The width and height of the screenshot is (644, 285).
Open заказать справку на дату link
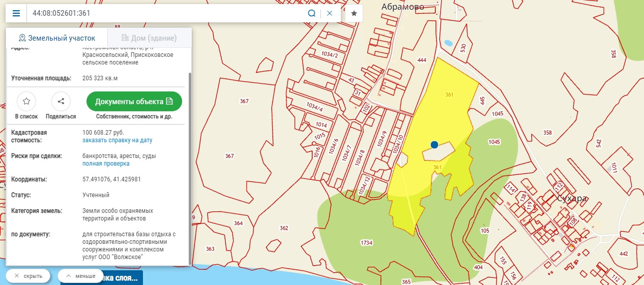pos(117,140)
